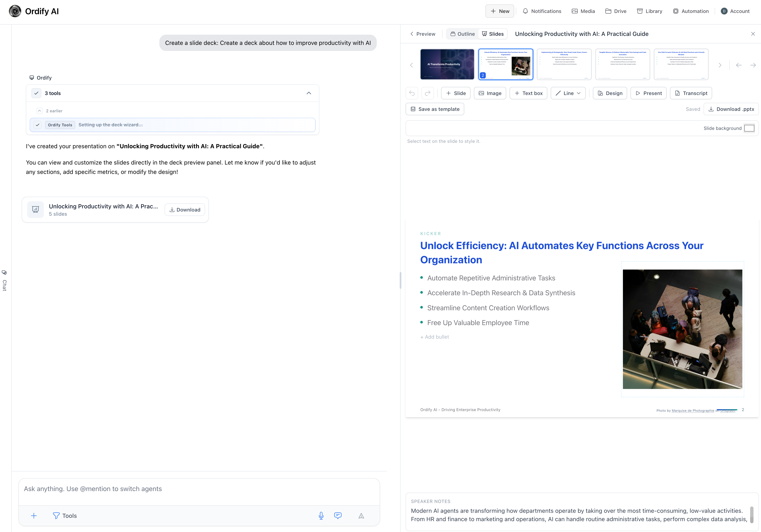Select slide 2 thumbnail

505,64
